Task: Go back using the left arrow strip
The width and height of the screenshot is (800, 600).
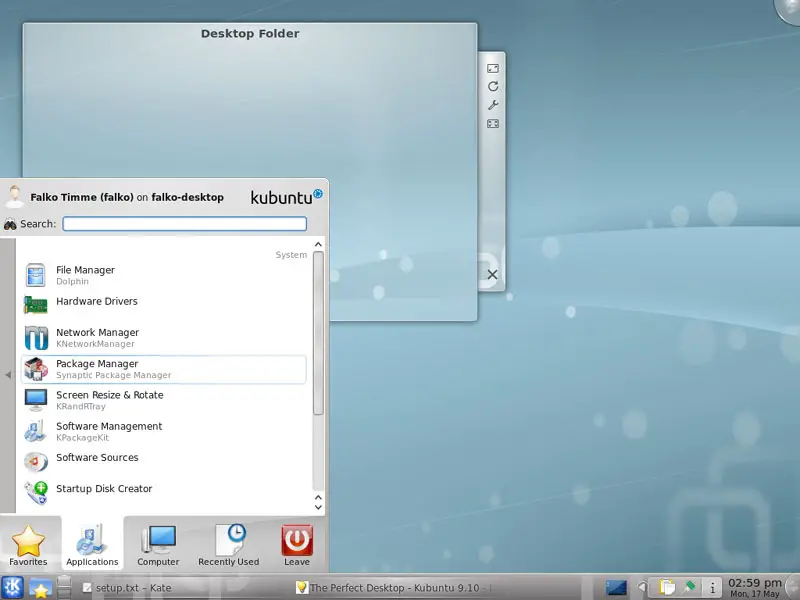Action: 8,375
